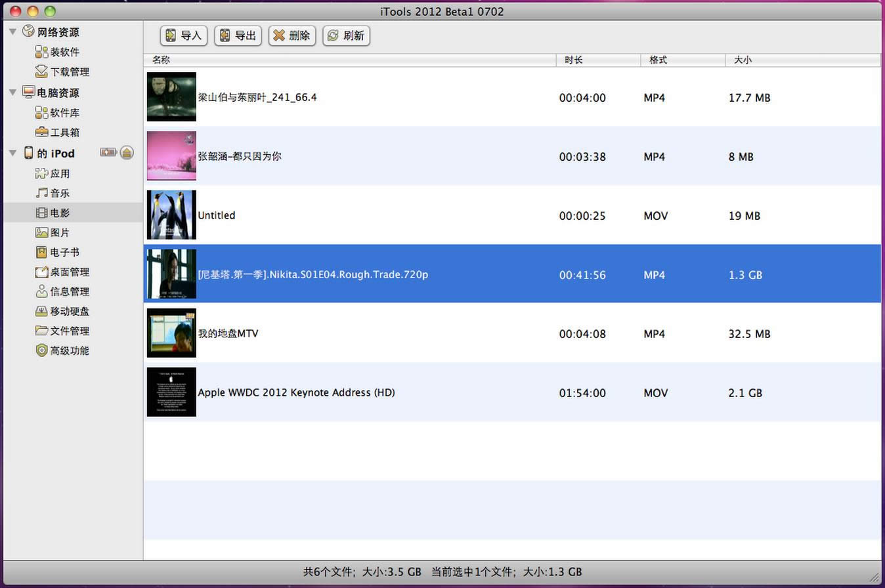
Task: Click the 导入 import button
Action: [x=184, y=35]
